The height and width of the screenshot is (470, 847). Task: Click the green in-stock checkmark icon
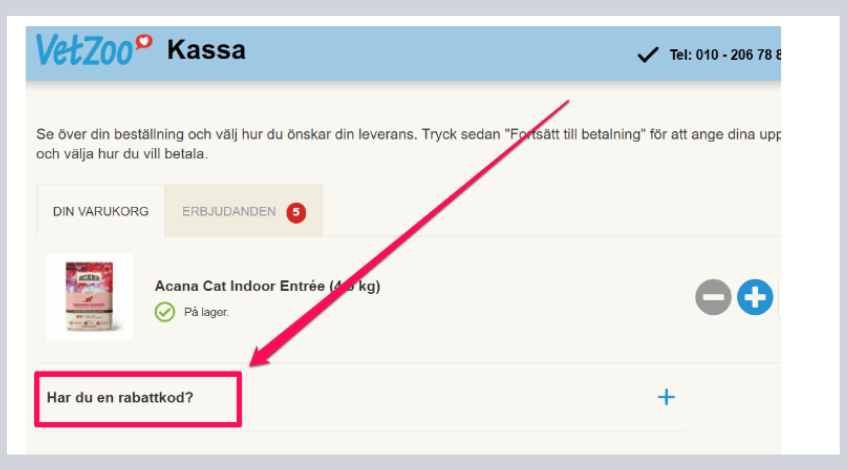tap(165, 312)
